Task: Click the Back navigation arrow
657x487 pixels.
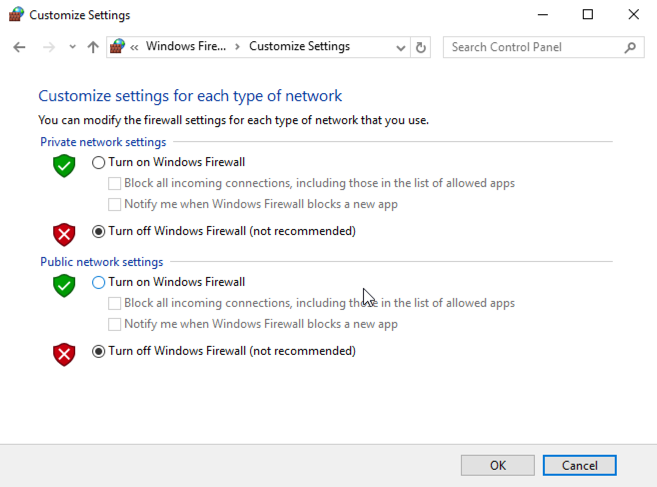Action: click(x=19, y=47)
